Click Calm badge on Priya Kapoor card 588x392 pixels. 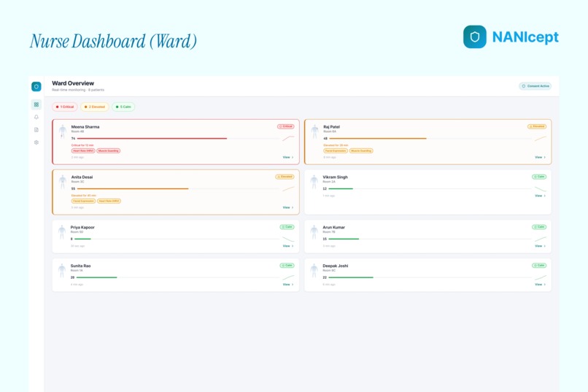tap(287, 227)
